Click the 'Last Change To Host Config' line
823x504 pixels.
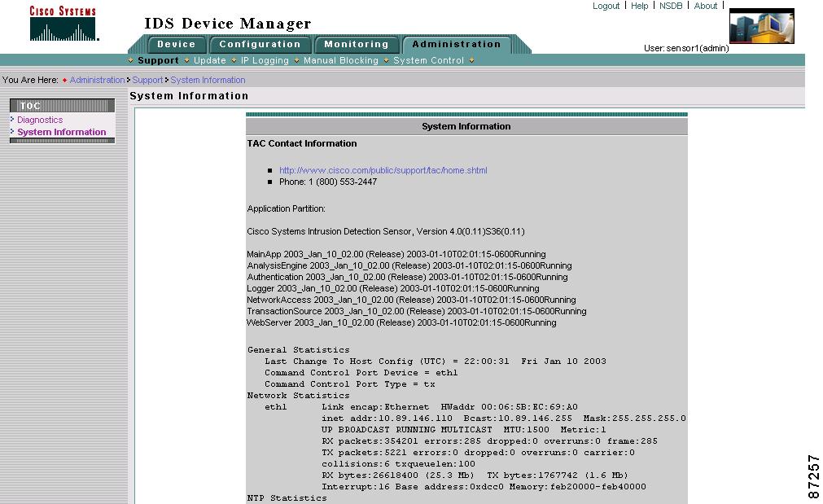(x=436, y=362)
